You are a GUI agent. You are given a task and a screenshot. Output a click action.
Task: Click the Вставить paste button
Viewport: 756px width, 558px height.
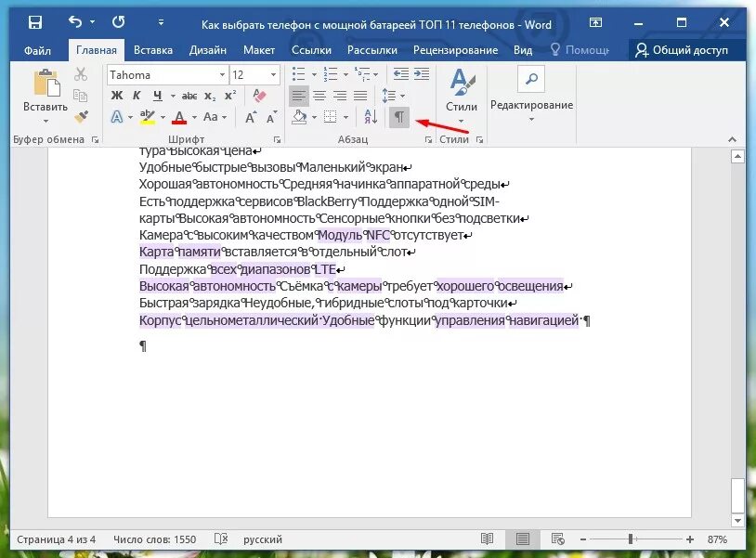(46, 95)
